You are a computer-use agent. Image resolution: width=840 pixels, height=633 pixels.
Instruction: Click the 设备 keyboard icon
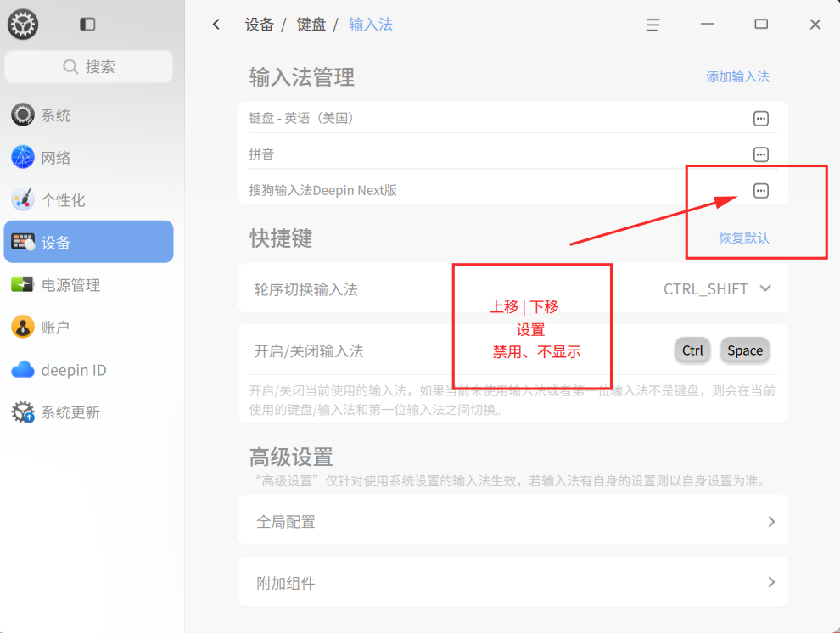pos(23,242)
